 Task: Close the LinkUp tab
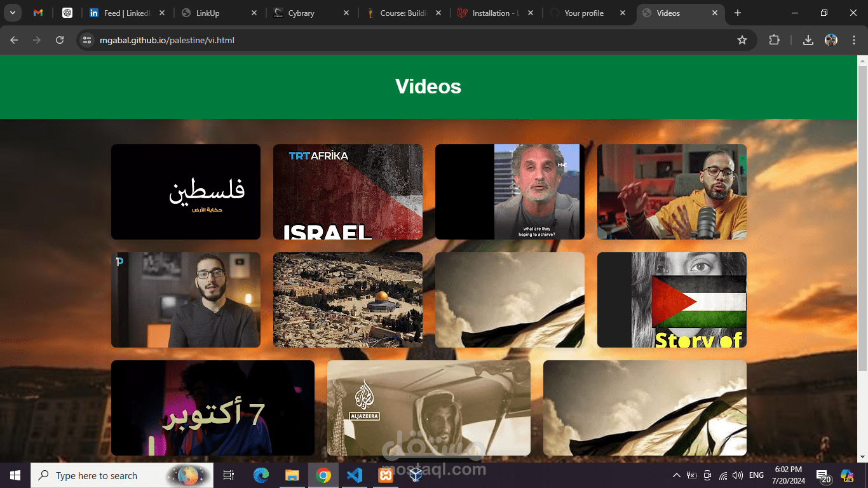254,13
